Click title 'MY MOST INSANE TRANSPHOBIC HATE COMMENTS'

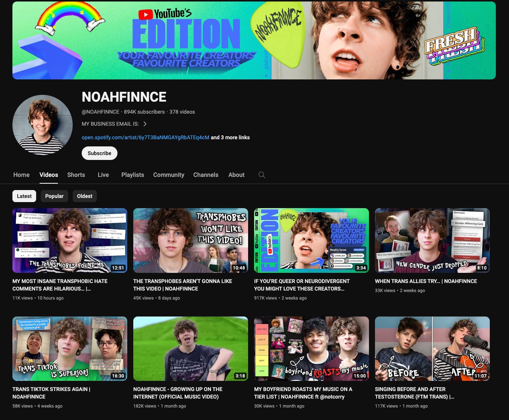pos(60,285)
